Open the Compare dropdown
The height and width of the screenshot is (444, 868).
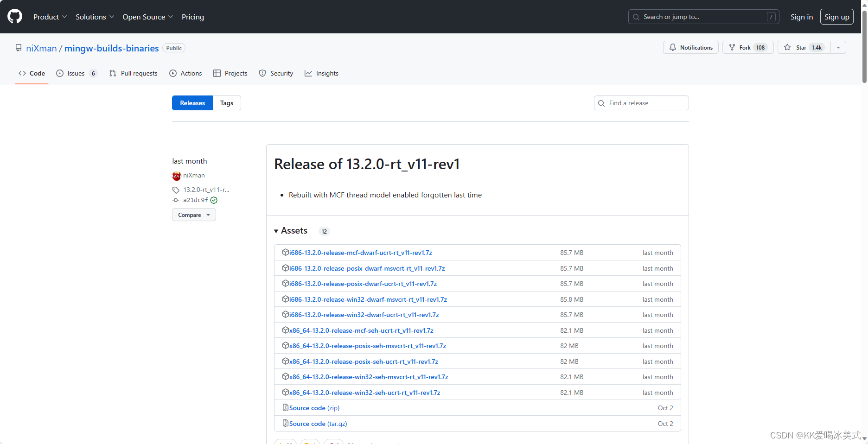click(x=194, y=215)
